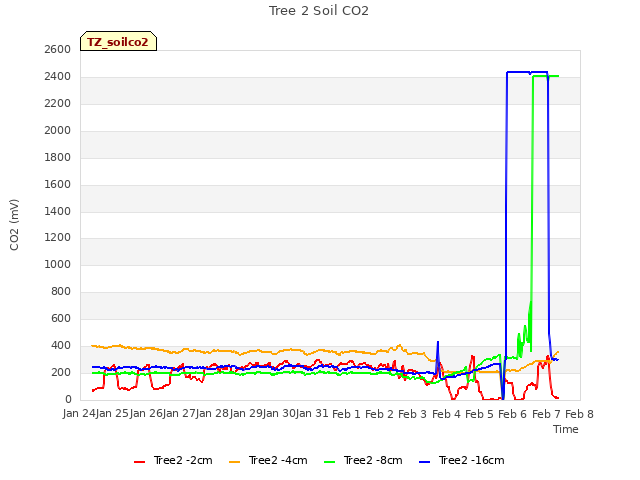640x480 pixels.
Task: Click the Feb 1 x-axis date label
Action: 347,414
